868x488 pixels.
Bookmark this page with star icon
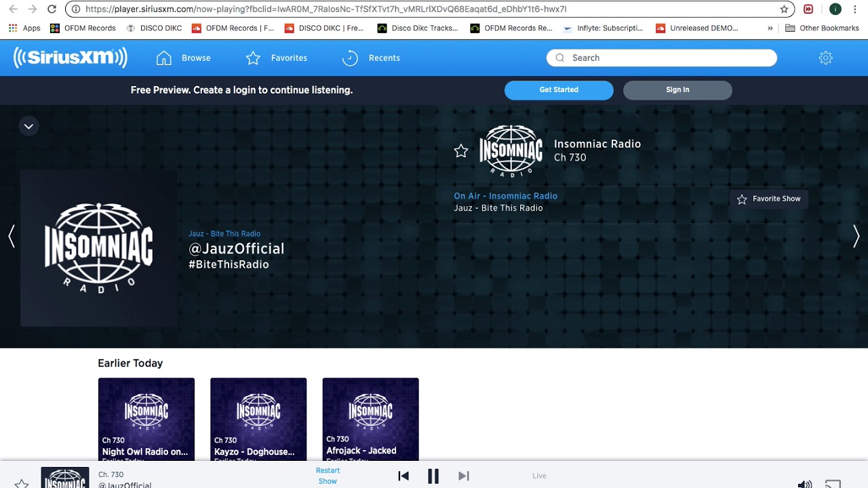point(784,9)
